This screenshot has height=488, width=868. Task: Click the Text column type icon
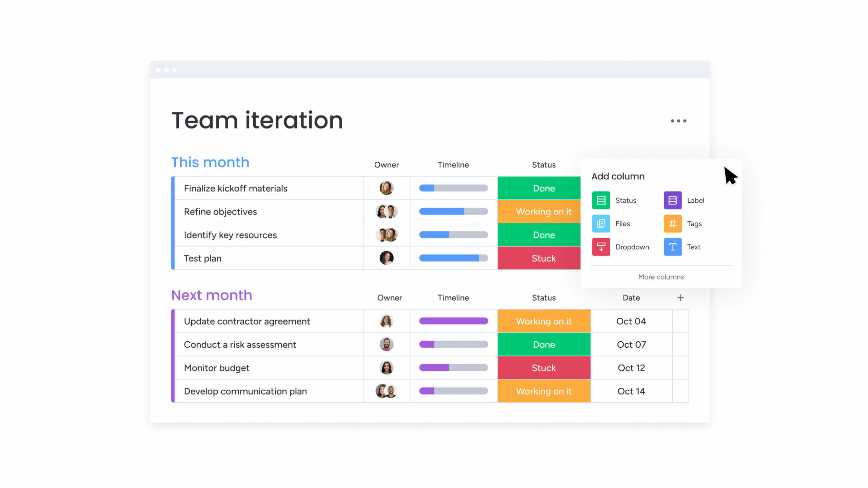tap(672, 247)
